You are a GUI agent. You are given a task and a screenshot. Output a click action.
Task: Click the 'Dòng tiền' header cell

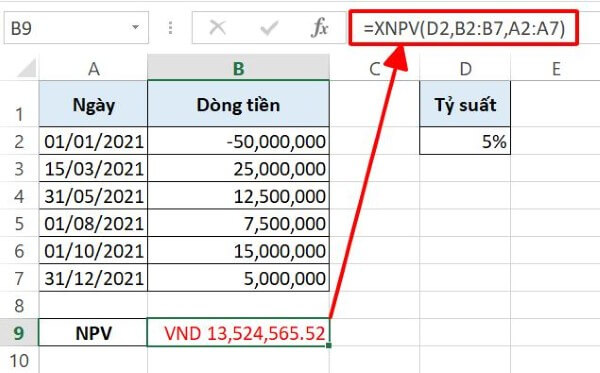(238, 104)
